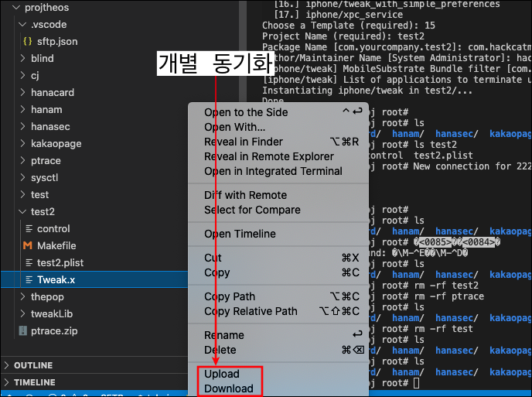
Task: Choose Open to the Side
Action: point(278,112)
